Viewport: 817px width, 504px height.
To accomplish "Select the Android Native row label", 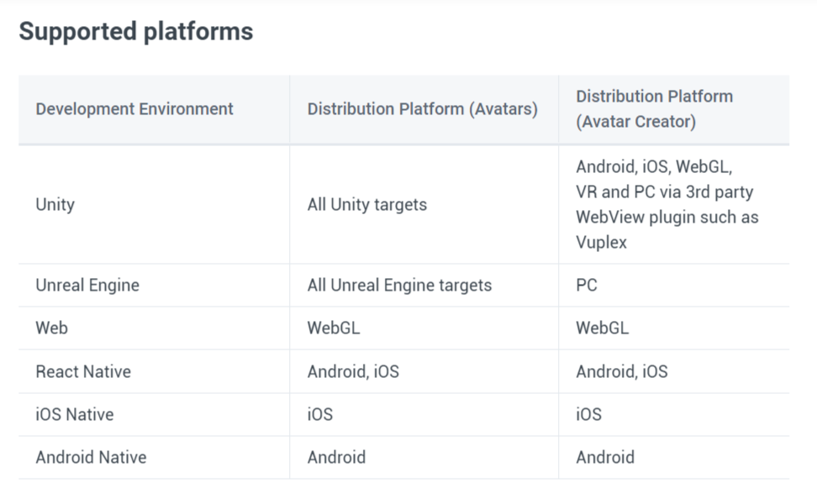I will tap(91, 457).
